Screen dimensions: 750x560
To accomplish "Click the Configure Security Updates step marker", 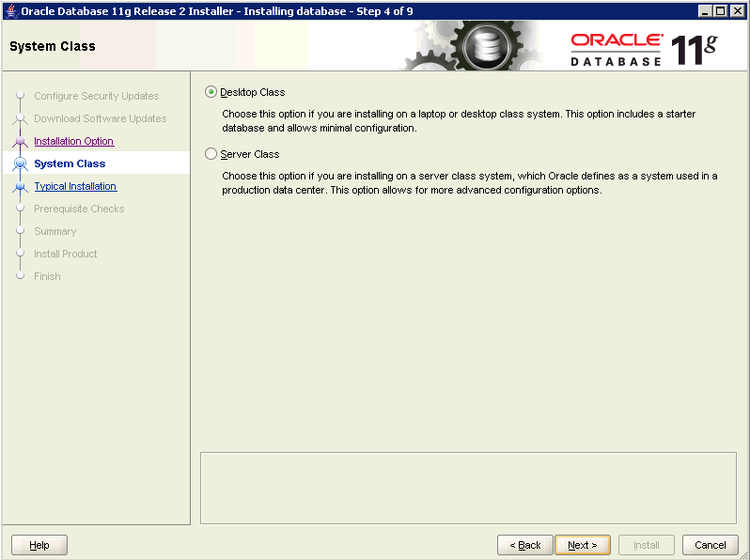I will click(21, 96).
